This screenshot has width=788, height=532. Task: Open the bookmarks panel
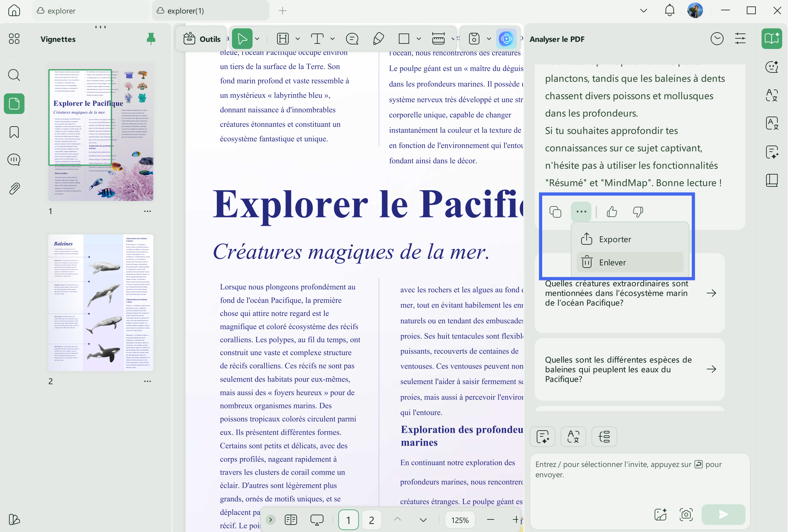[x=14, y=132]
